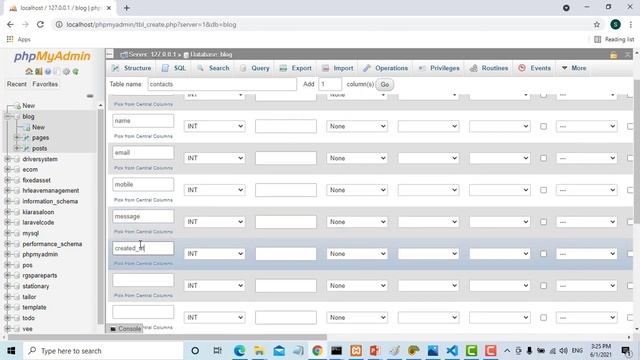Click the created_at column name field
The height and width of the screenshot is (360, 640).
(x=143, y=248)
